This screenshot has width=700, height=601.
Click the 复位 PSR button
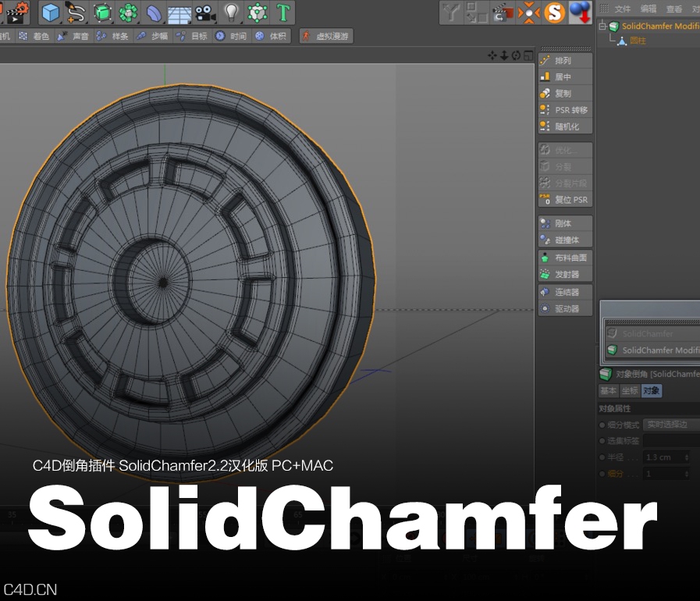click(564, 200)
